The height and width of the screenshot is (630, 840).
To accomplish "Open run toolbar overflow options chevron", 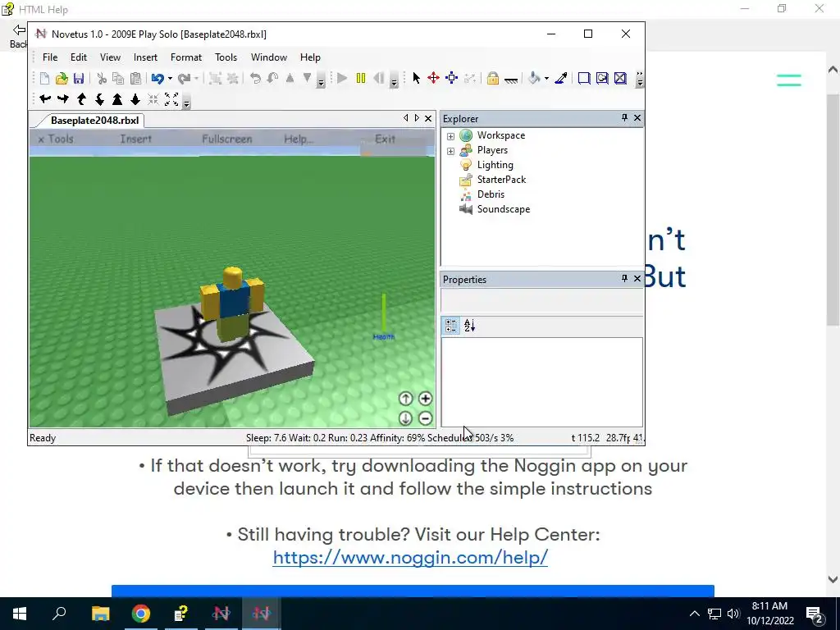I will point(394,80).
